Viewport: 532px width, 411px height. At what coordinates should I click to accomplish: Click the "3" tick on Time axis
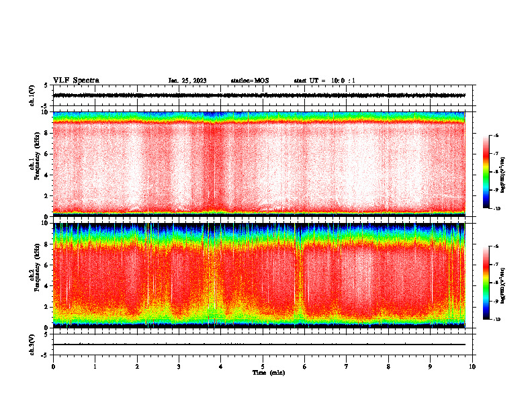point(179,367)
